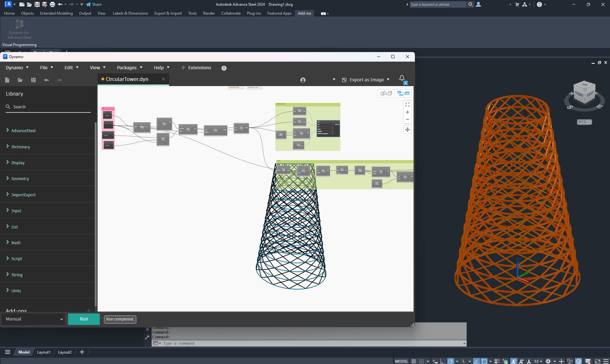
Task: Switch to the CircularTower.dyn tab
Action: (x=127, y=79)
